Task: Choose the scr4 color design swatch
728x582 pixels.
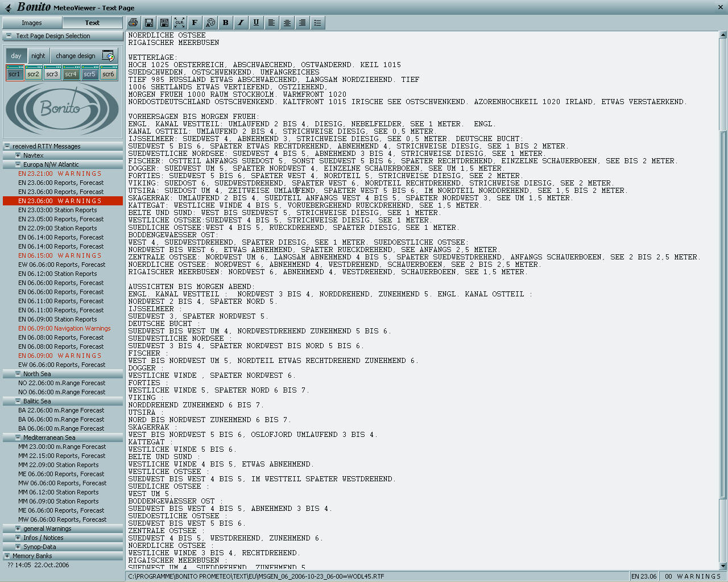Action: pyautogui.click(x=71, y=74)
